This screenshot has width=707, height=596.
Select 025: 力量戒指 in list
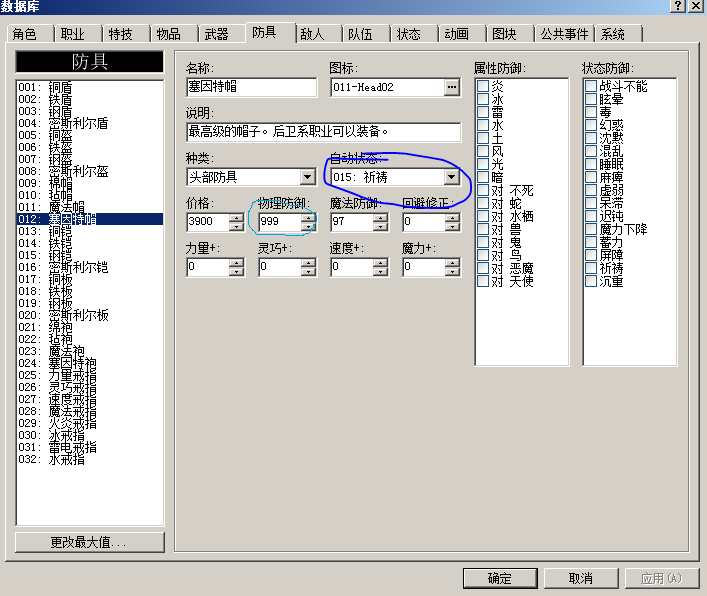(x=90, y=375)
